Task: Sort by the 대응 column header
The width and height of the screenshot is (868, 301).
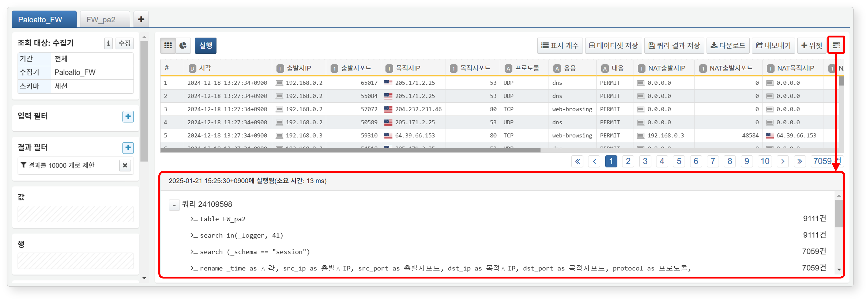Action: point(615,68)
